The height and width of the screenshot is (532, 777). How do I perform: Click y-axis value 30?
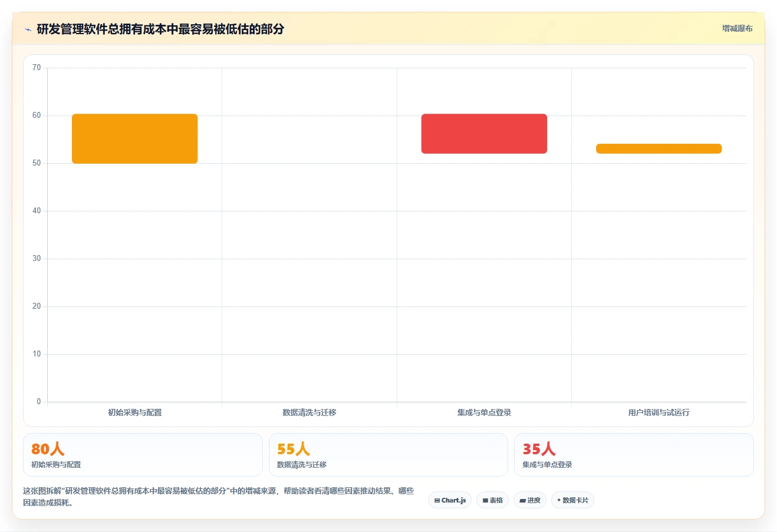coord(37,259)
